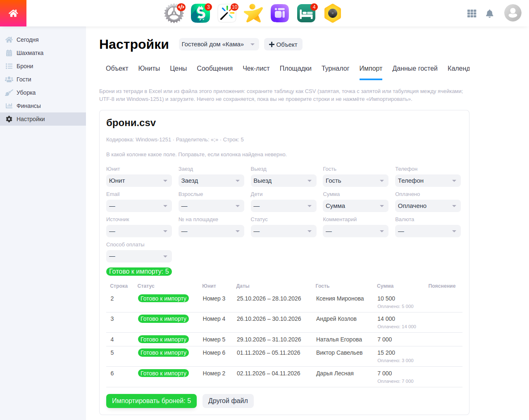
Task: Open Уборка section in sidebar
Action: click(43, 93)
